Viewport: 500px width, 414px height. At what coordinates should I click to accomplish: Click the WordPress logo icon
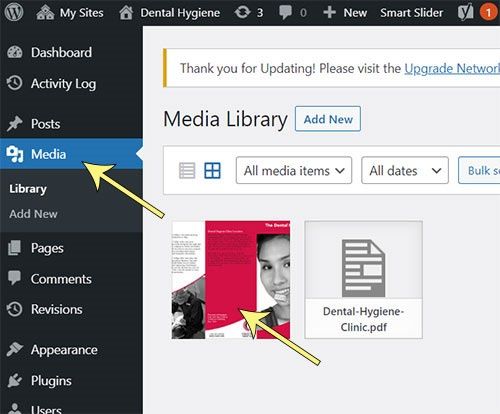click(14, 12)
